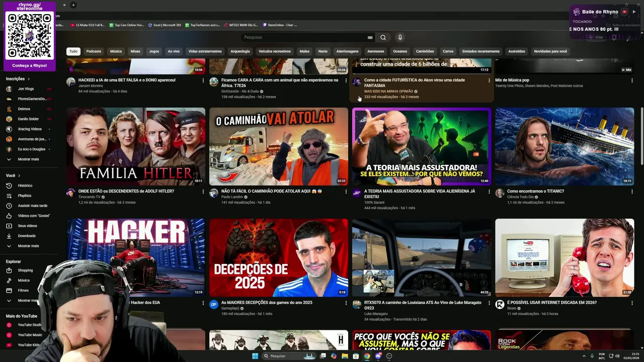Open Filmes under Explorar

pos(23,291)
